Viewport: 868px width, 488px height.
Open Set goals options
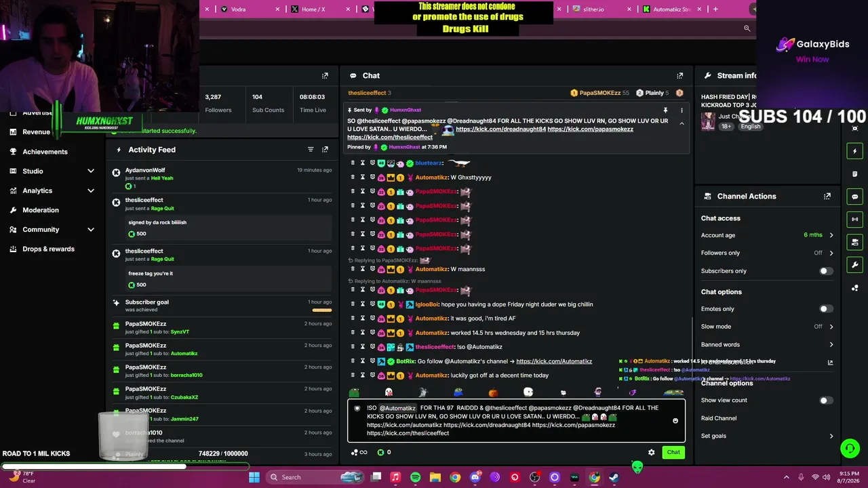(767, 436)
